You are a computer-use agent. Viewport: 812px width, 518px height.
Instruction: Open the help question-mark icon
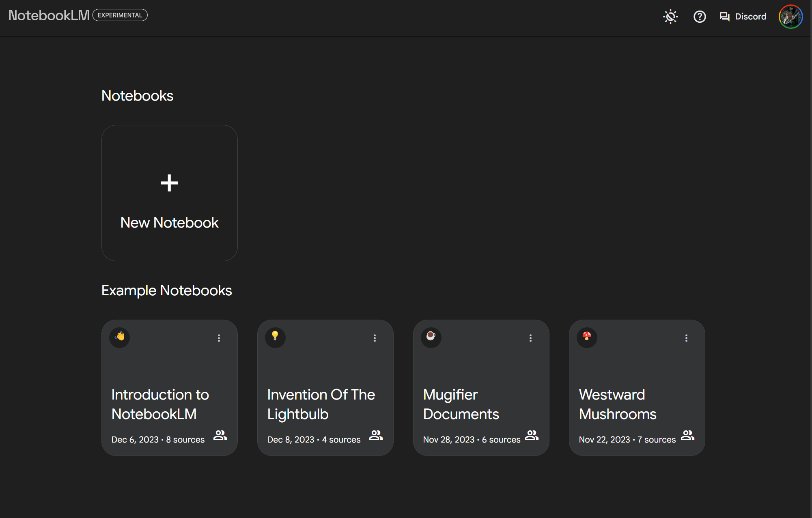coord(700,17)
